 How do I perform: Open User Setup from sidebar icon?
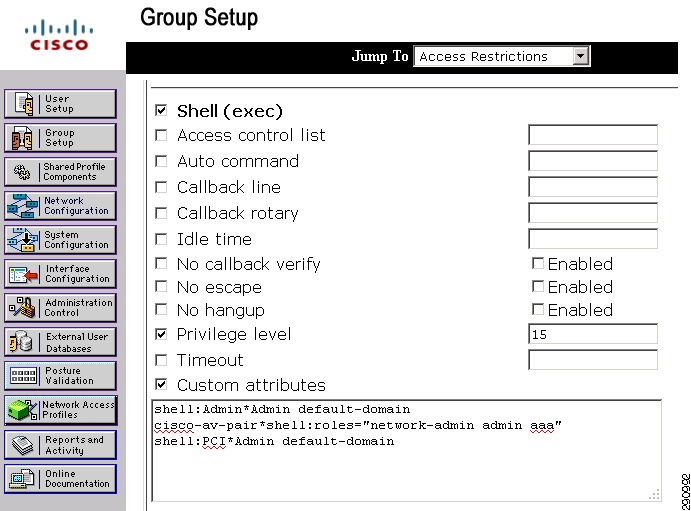tap(24, 104)
